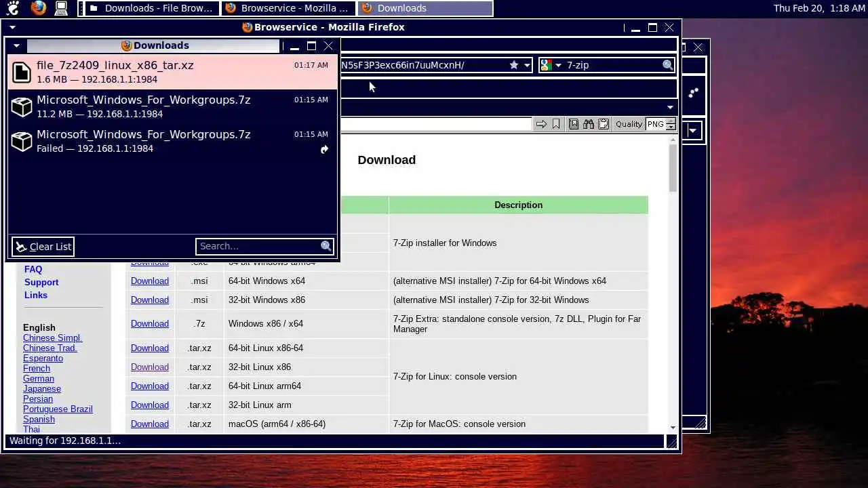Switch language to Chinese Simpl.
Screen dimensions: 868x488
point(52,338)
